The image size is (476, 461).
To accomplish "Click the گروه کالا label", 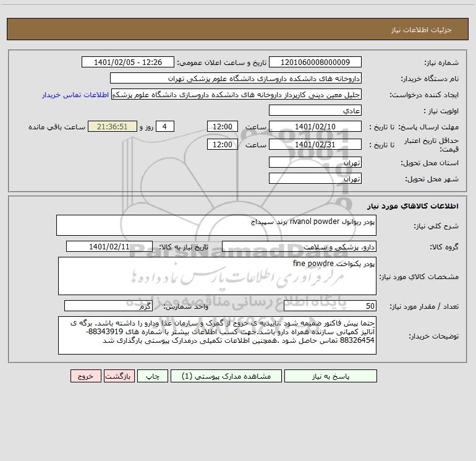I will pos(444,247).
